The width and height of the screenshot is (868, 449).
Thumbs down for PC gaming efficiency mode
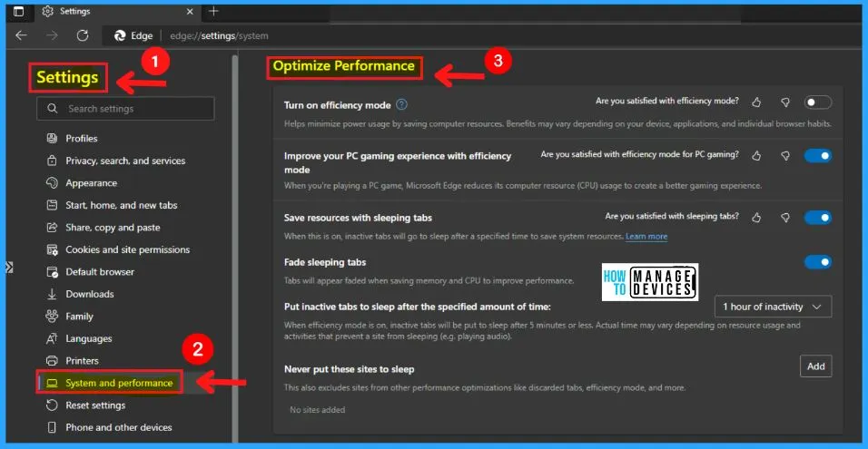tap(785, 156)
